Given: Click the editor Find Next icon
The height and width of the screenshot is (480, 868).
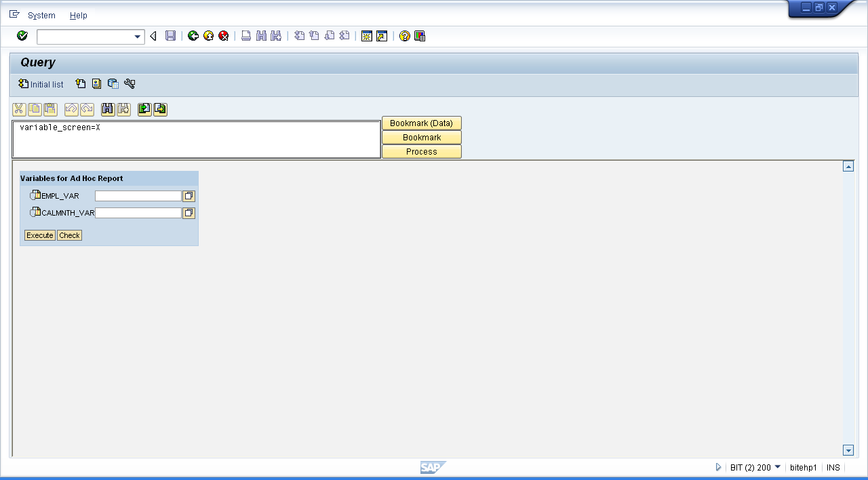Looking at the screenshot, I should tap(123, 109).
